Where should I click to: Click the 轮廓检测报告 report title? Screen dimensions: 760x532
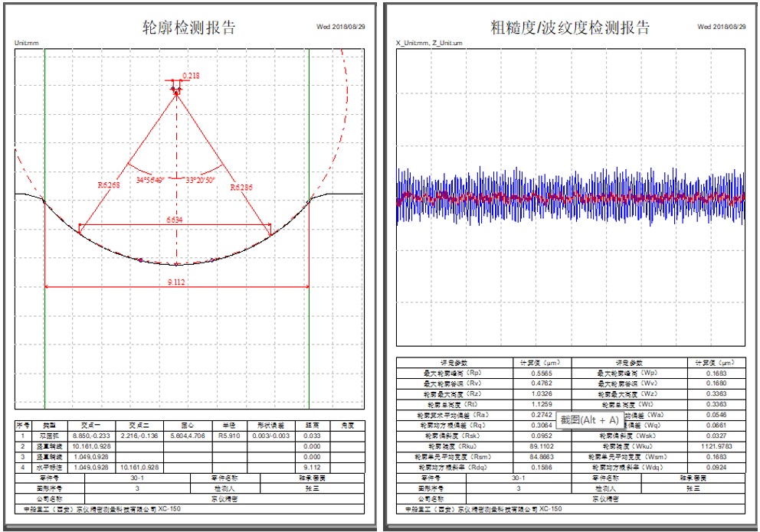pos(189,28)
